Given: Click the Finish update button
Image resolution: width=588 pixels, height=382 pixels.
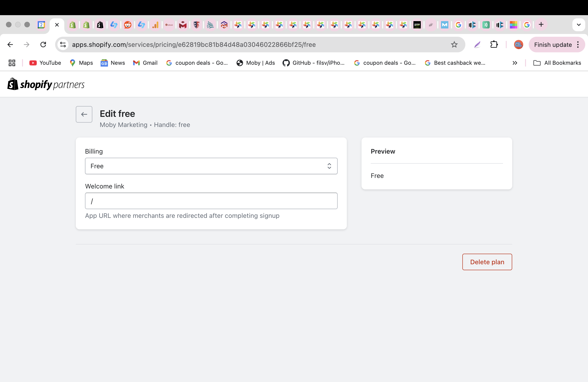Looking at the screenshot, I should pyautogui.click(x=553, y=45).
